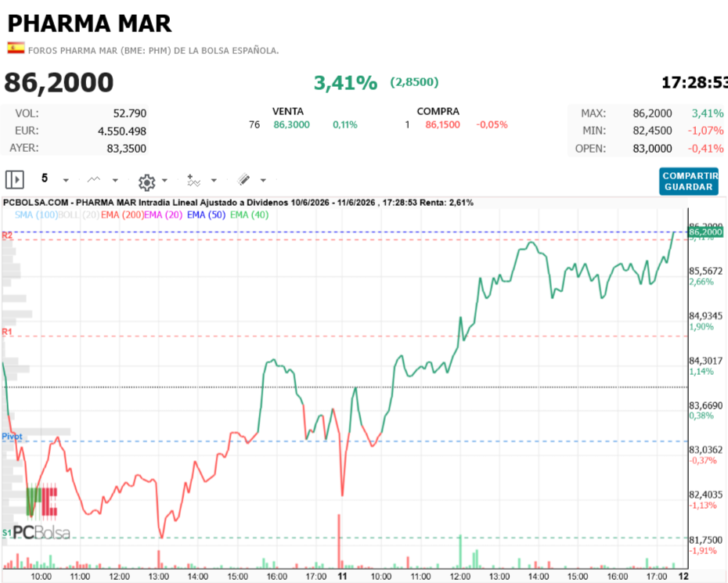Click the day 12 marker on time axis
Screen dimensions: 728x583
(x=683, y=576)
